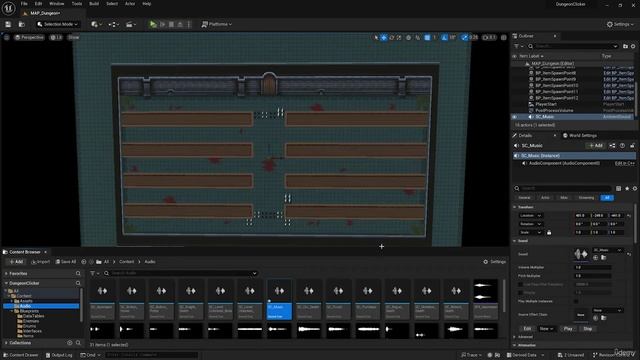The width and height of the screenshot is (640, 360).
Task: Open the Browse content icon in toolbar
Action: pos(22,24)
